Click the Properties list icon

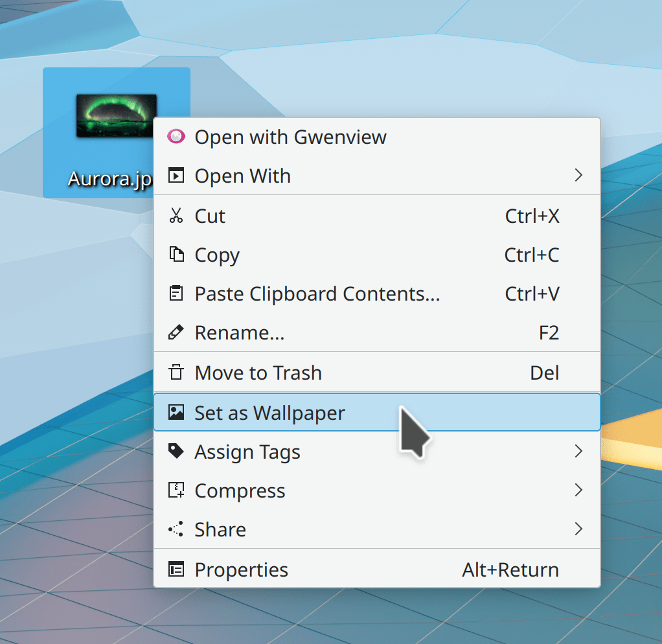[176, 569]
